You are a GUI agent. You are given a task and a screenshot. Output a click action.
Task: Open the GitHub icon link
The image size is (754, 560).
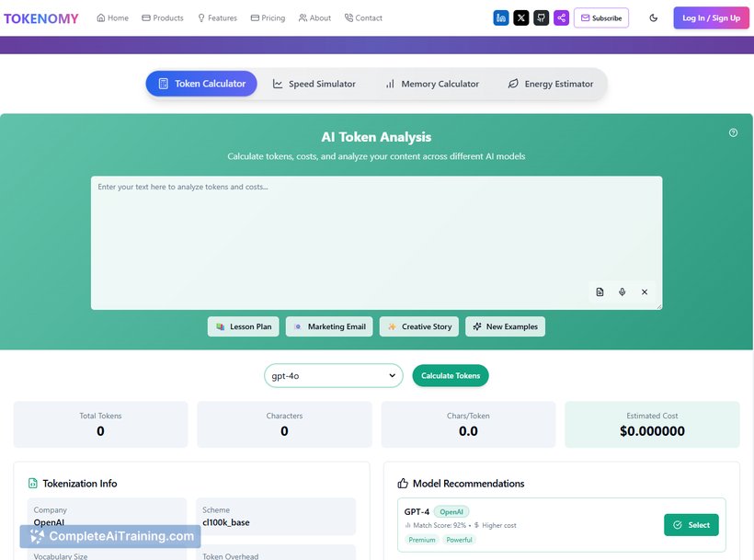click(x=542, y=17)
